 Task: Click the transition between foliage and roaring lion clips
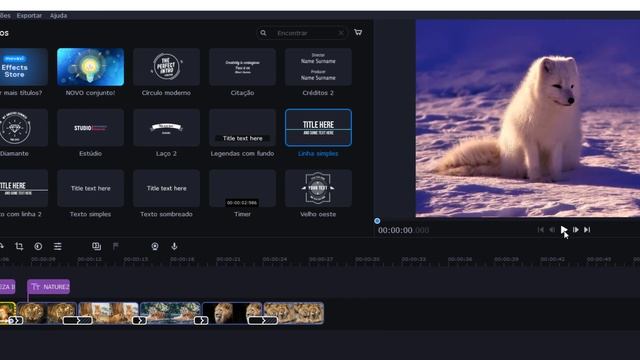coord(201,321)
